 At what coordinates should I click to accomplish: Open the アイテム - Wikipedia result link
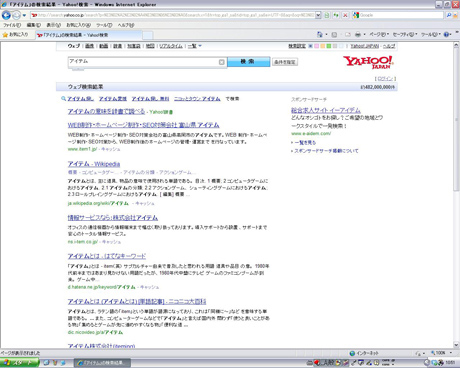click(94, 164)
